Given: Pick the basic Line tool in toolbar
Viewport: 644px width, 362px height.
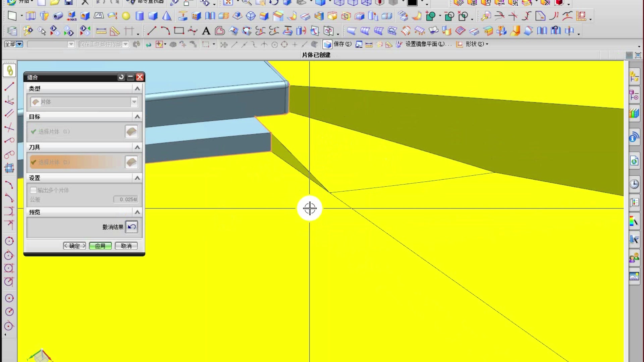Looking at the screenshot, I should [x=152, y=31].
